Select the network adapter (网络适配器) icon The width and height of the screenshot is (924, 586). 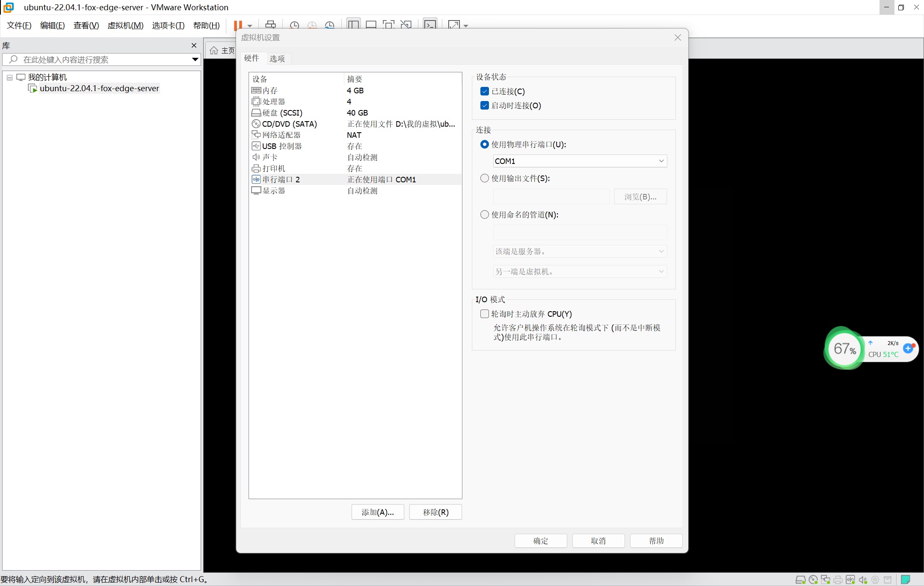[x=256, y=135]
